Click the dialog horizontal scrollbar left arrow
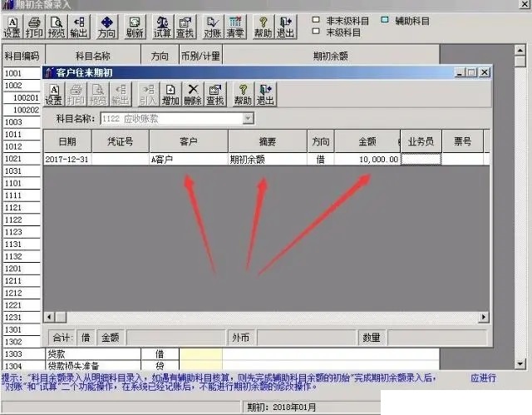This screenshot has height=415, width=532. click(49, 317)
